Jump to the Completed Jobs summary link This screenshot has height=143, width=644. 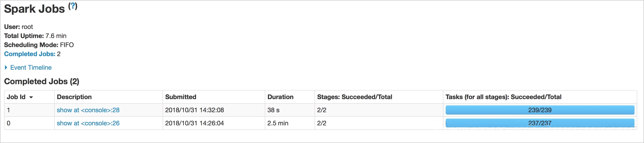[x=29, y=54]
